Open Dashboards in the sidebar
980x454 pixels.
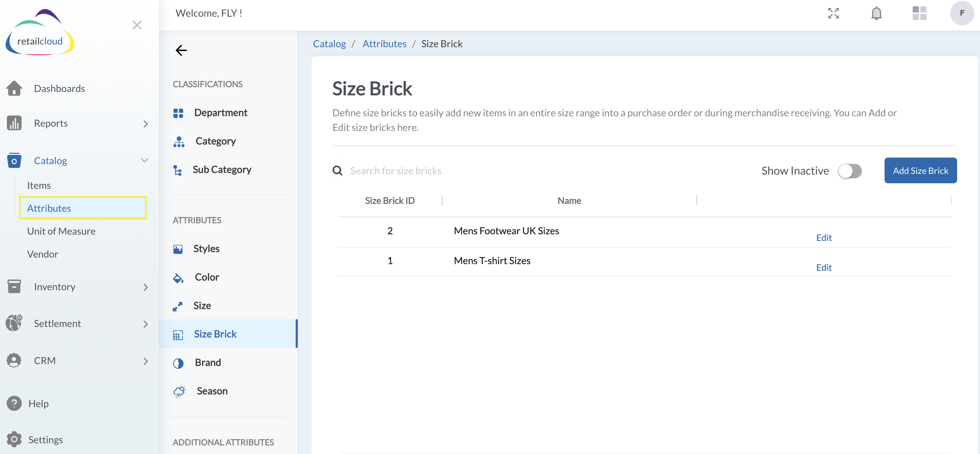(59, 88)
